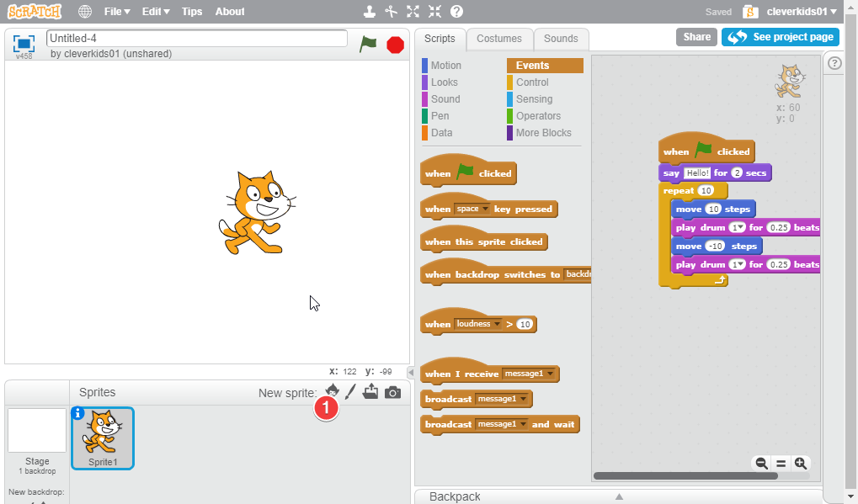
Task: Click the red stop sign
Action: pos(395,45)
